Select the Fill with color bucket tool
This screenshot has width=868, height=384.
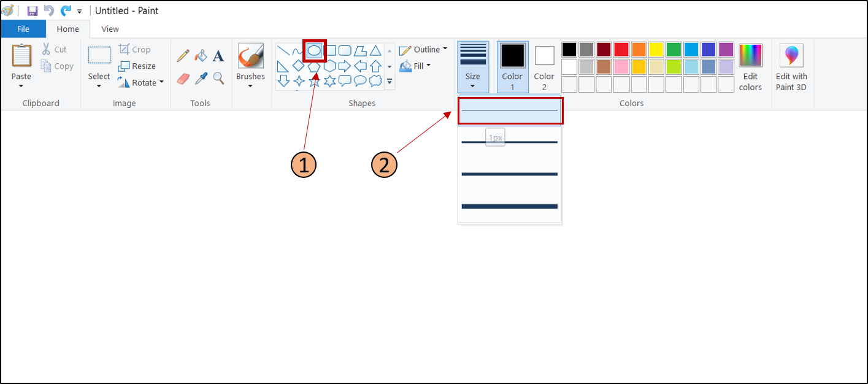coord(201,56)
